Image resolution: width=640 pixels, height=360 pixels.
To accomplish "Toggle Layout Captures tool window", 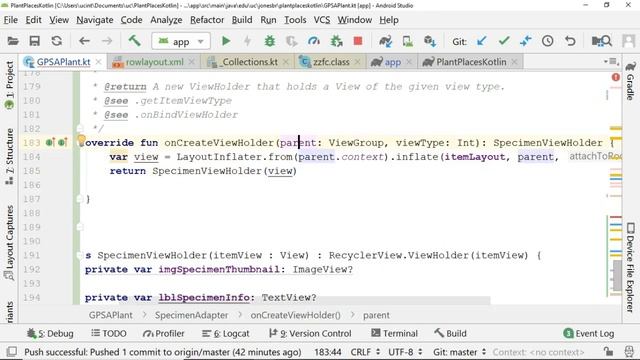I will point(9,242).
